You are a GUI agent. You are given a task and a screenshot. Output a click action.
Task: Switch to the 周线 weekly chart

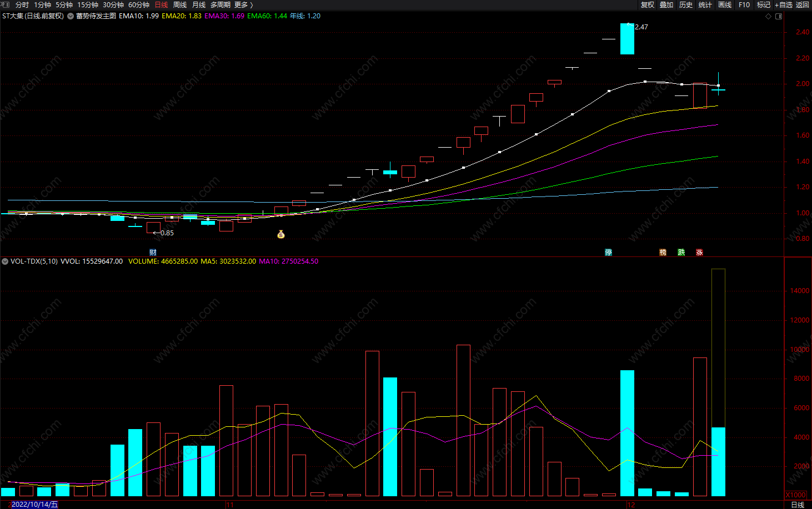tap(180, 5)
